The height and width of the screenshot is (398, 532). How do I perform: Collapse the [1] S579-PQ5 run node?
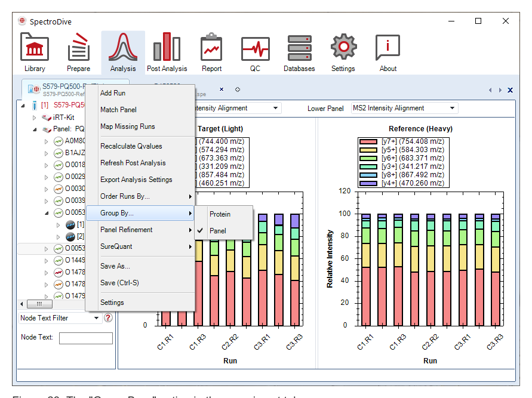(x=23, y=106)
